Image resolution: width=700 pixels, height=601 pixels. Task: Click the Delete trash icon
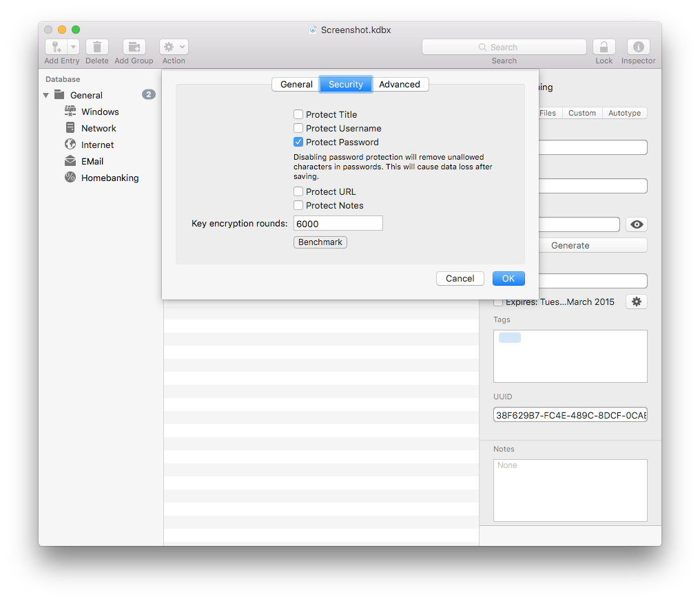(x=97, y=47)
